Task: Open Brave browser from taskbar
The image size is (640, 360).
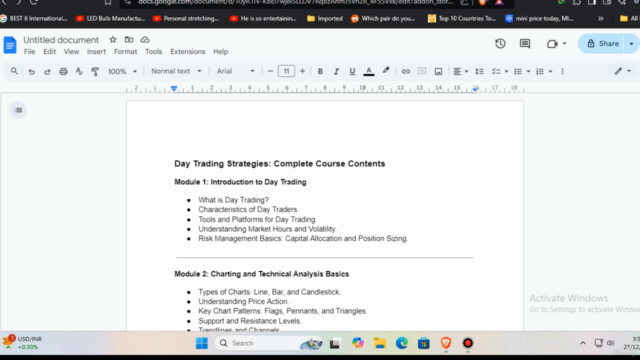Action: pyautogui.click(x=446, y=343)
